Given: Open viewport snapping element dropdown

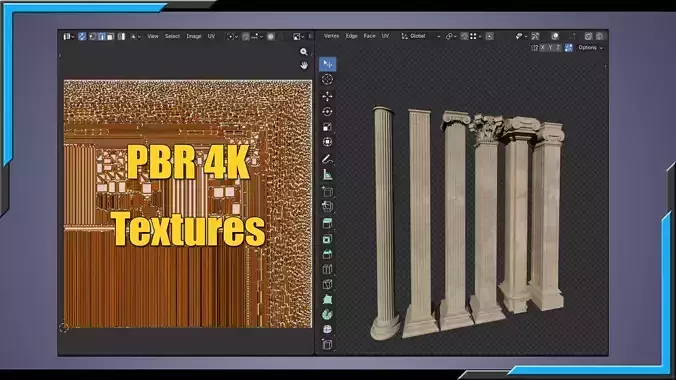Looking at the screenshot, I should point(476,36).
